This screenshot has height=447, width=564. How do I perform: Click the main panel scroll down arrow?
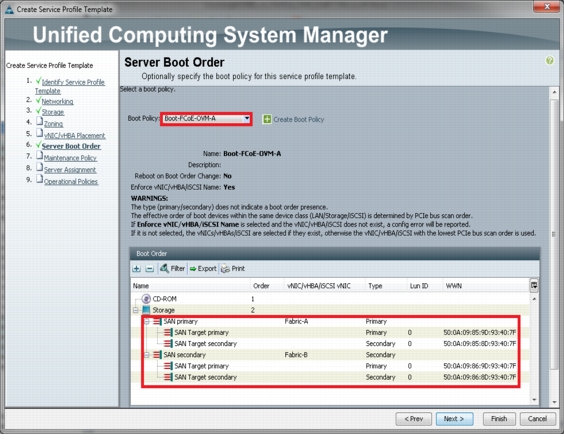pyautogui.click(x=554, y=402)
